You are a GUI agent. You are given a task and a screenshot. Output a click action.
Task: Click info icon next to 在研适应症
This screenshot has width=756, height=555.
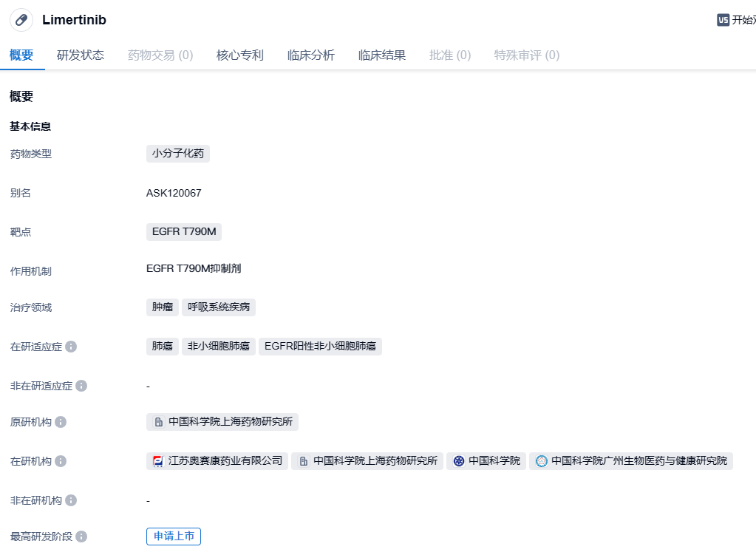click(71, 347)
